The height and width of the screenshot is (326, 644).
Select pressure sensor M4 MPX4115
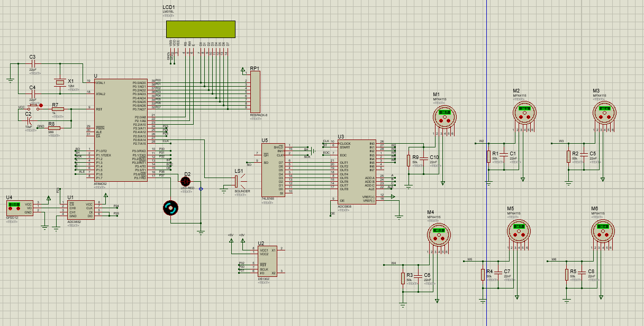pos(438,234)
